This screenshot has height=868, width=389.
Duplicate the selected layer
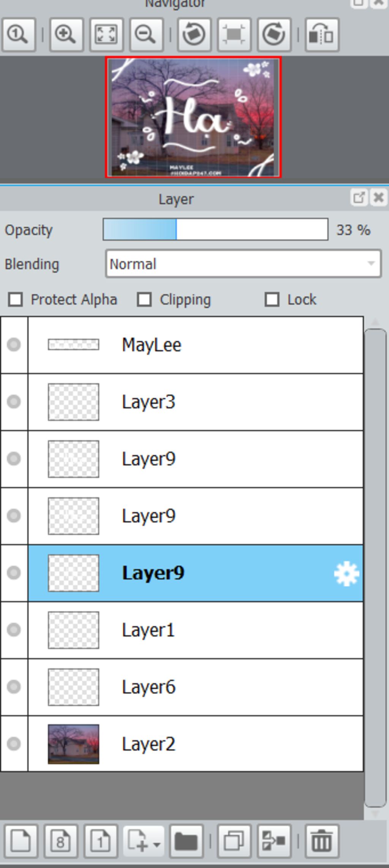coord(234,841)
